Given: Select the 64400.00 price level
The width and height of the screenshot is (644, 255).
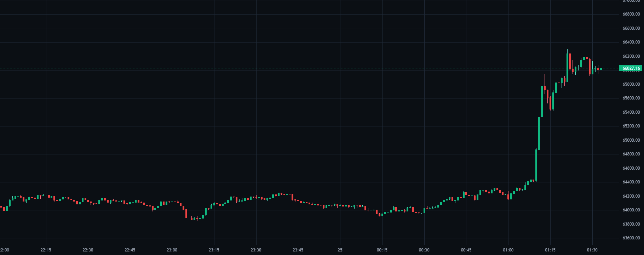Looking at the screenshot, I should tap(631, 182).
